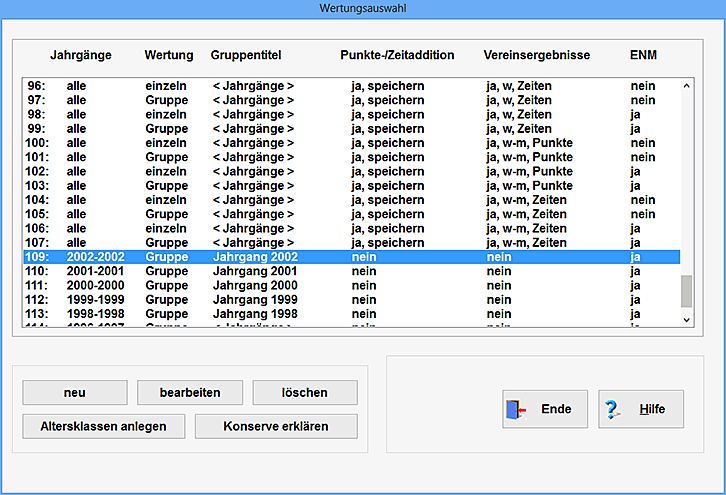This screenshot has width=726, height=495.
Task: Select row 100 with w-m, Punkte
Action: tap(350, 143)
